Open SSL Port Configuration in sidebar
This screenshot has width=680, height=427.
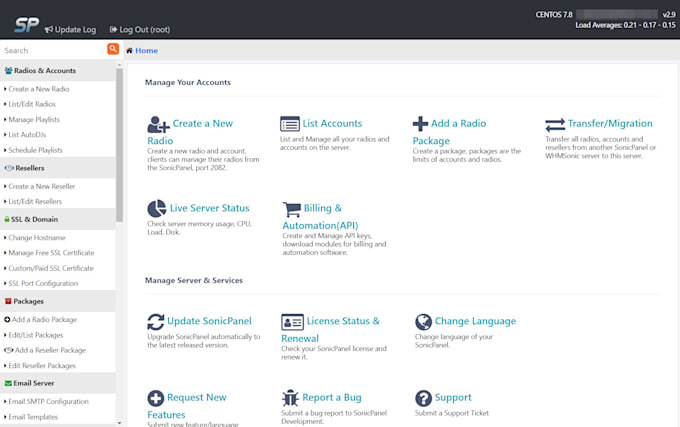click(x=43, y=284)
